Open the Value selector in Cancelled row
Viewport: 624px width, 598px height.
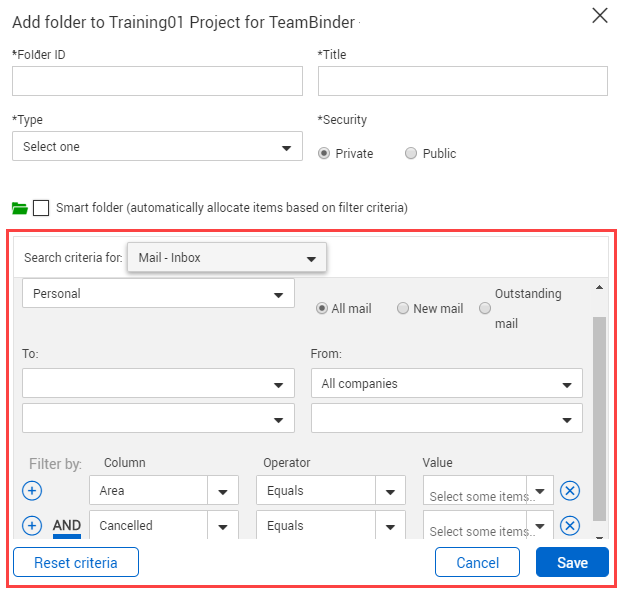(x=488, y=525)
